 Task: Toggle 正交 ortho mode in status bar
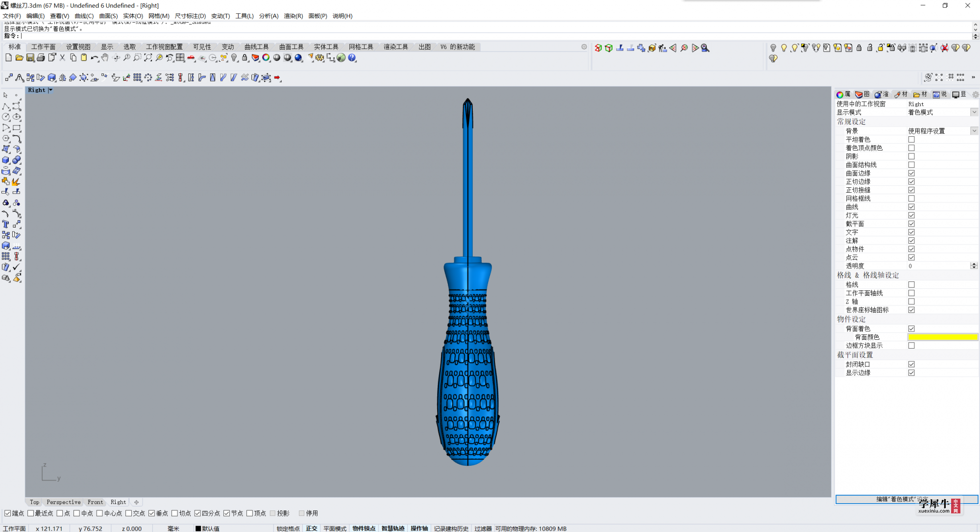pos(312,529)
